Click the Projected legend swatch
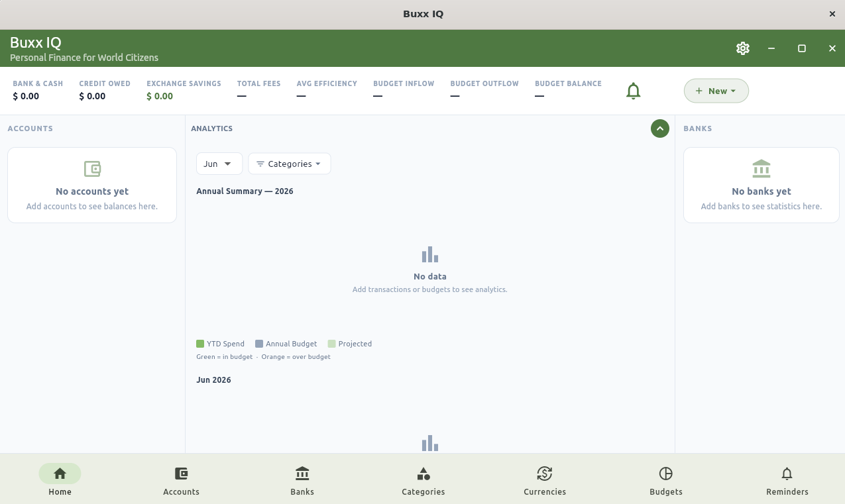 (x=332, y=344)
